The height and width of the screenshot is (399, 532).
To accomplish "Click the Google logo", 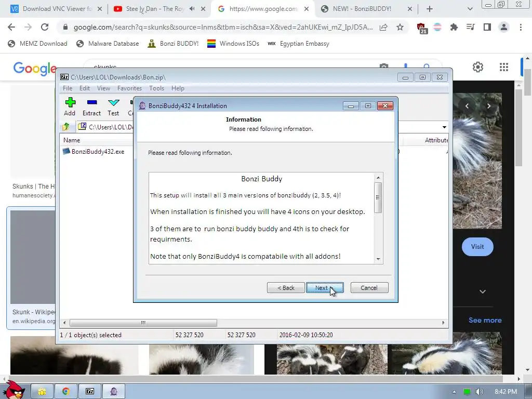I will click(35, 69).
